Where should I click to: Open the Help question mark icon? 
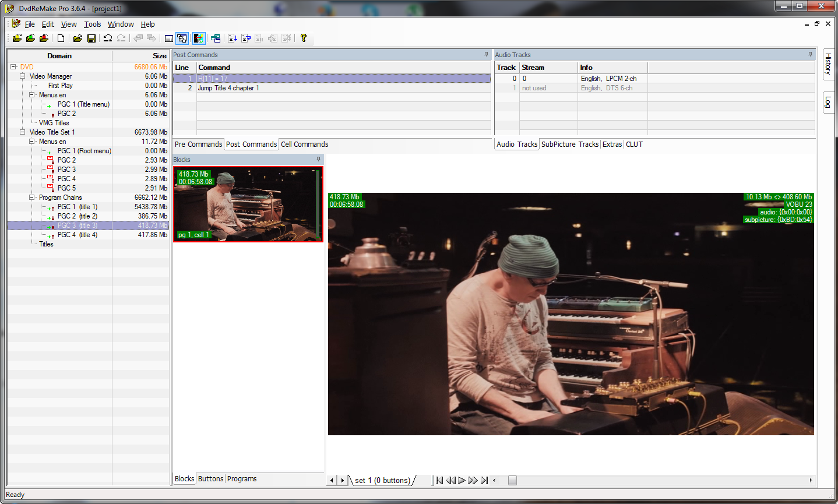click(x=304, y=38)
